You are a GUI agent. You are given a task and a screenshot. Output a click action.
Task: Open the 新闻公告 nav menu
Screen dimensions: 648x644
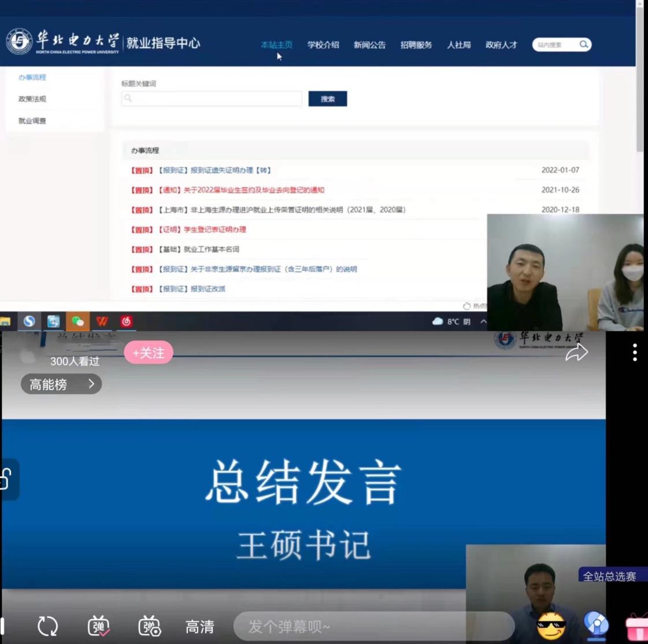point(369,45)
